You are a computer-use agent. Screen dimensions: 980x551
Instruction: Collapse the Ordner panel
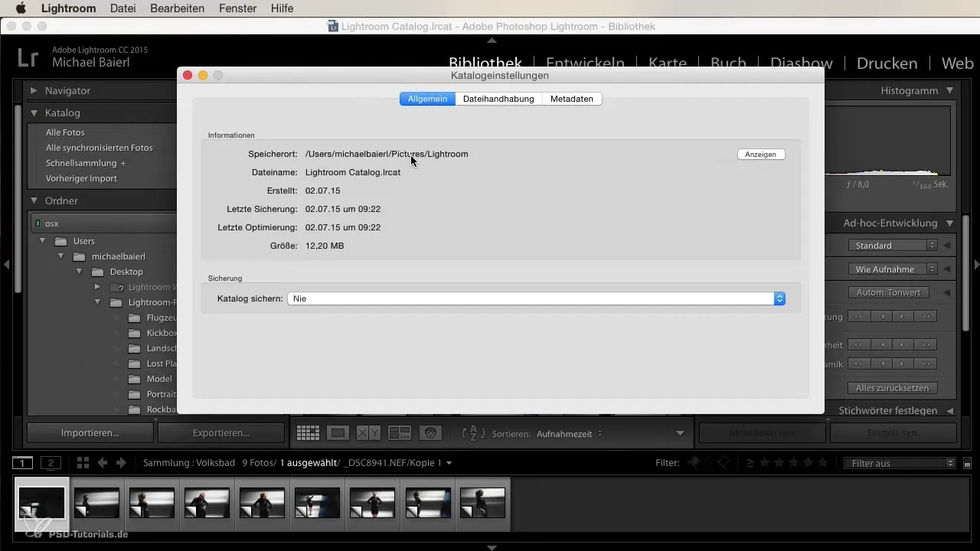tap(34, 201)
